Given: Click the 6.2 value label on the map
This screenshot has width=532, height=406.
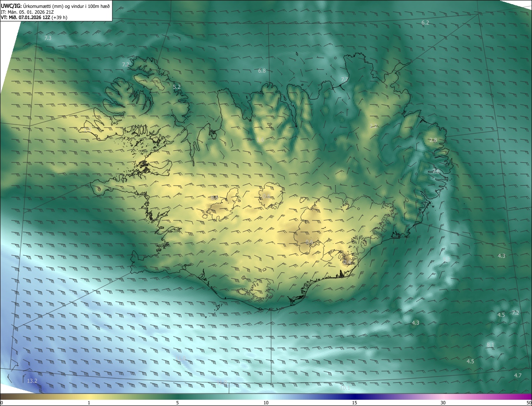Looking at the screenshot, I should [425, 23].
